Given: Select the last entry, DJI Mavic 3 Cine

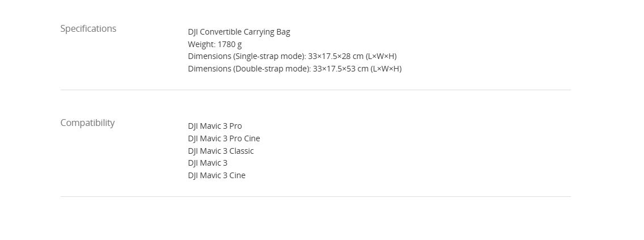Looking at the screenshot, I should click(x=217, y=175).
